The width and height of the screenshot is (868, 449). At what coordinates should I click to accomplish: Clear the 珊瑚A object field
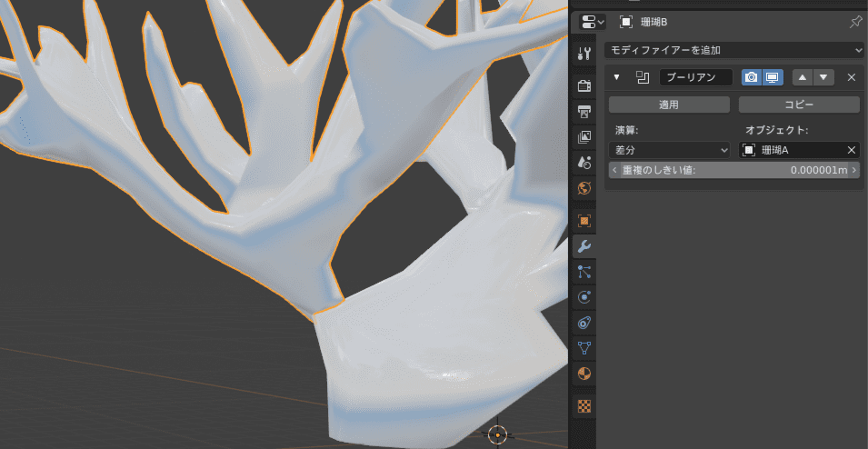tap(852, 150)
